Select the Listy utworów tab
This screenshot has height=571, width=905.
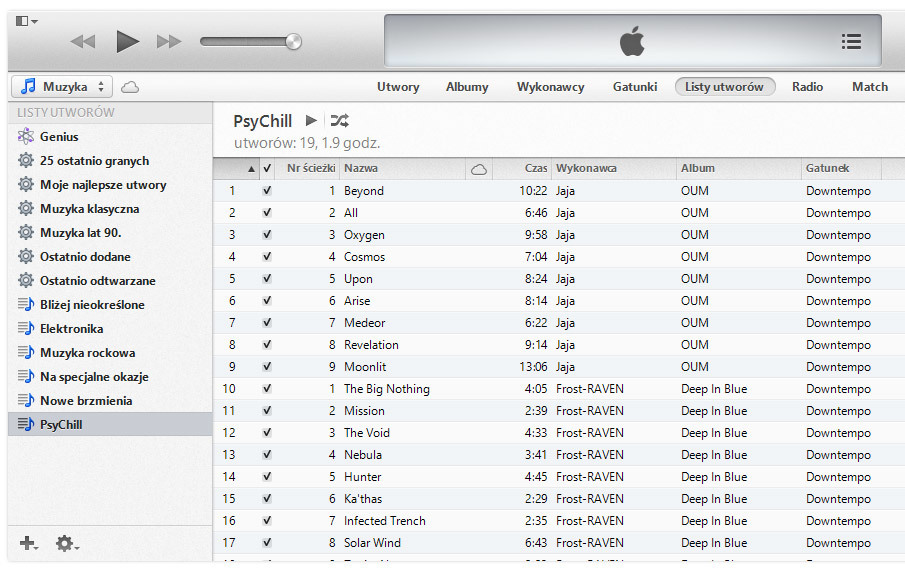click(725, 87)
